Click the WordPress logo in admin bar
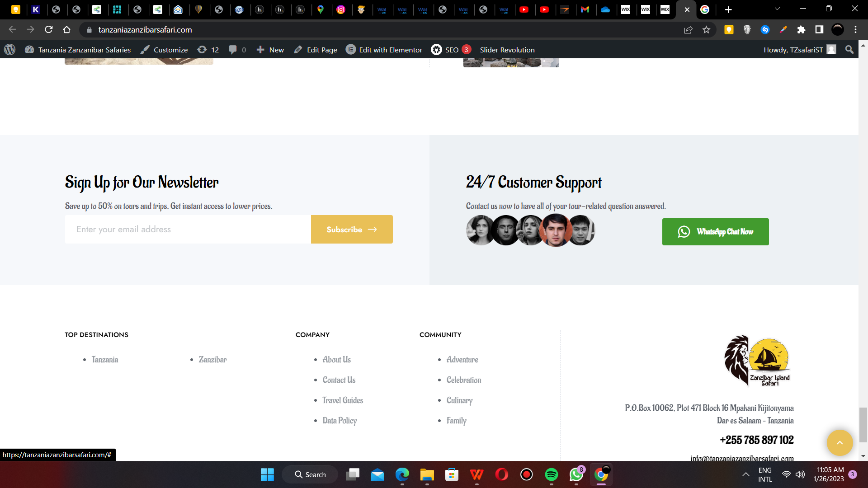 coord(9,50)
